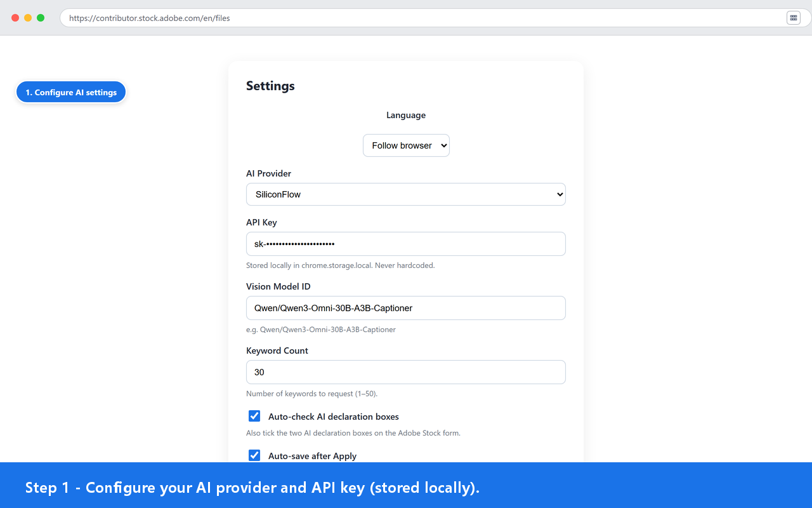Open the Language dropdown set to Follow browser
The image size is (812, 508).
pos(406,145)
